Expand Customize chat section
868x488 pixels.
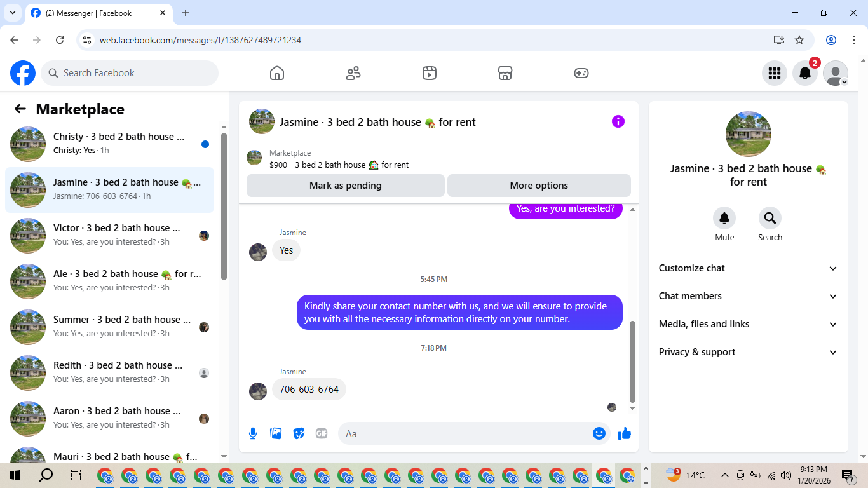coord(749,268)
